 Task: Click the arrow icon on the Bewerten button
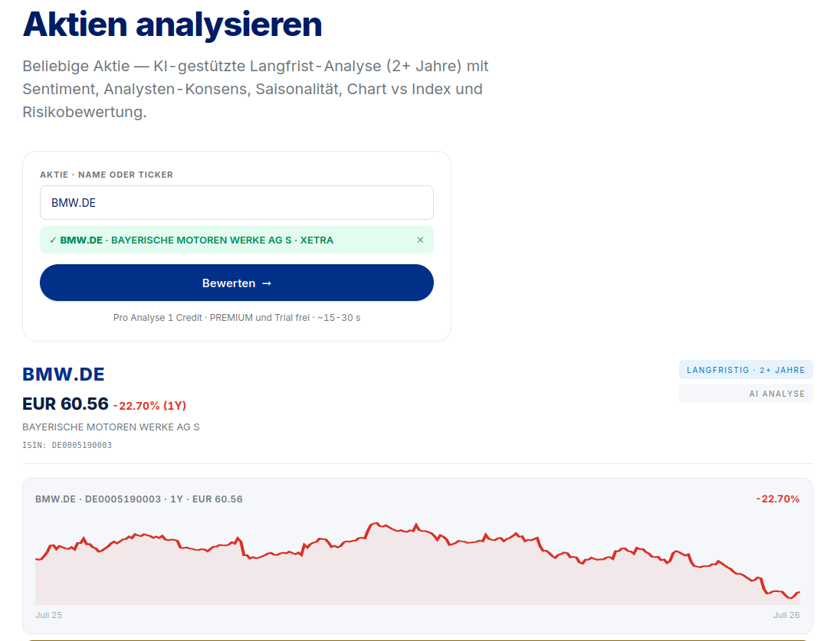click(267, 283)
